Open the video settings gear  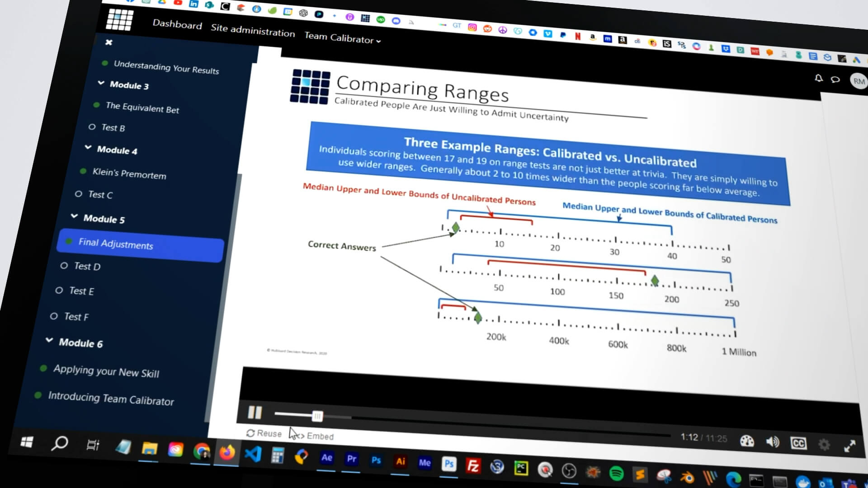point(824,445)
